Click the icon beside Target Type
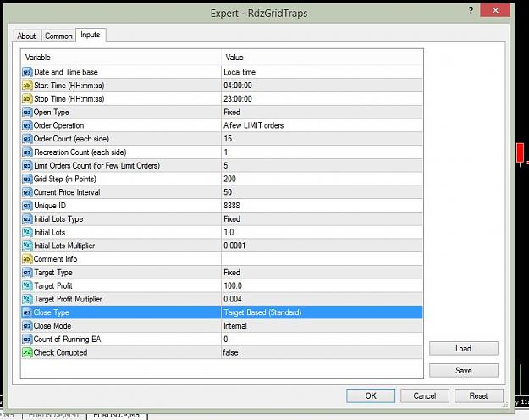Screen dimensions: 529x420 tap(27, 273)
